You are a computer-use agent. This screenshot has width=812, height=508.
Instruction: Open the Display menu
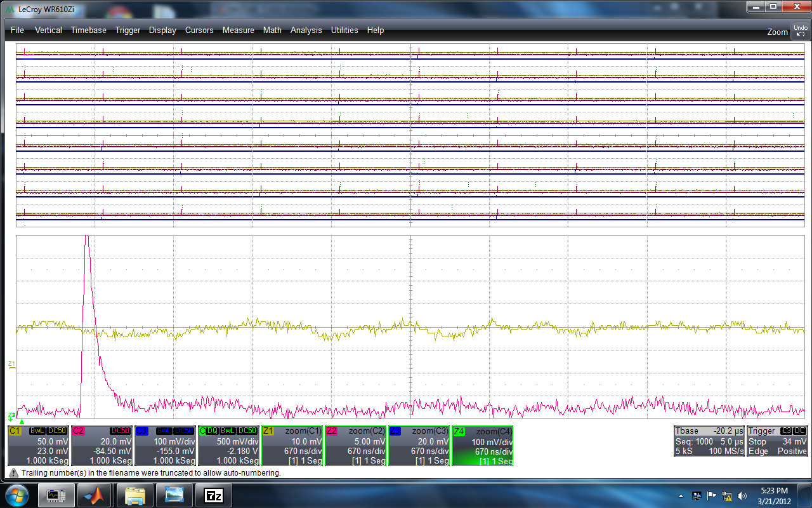pos(162,30)
